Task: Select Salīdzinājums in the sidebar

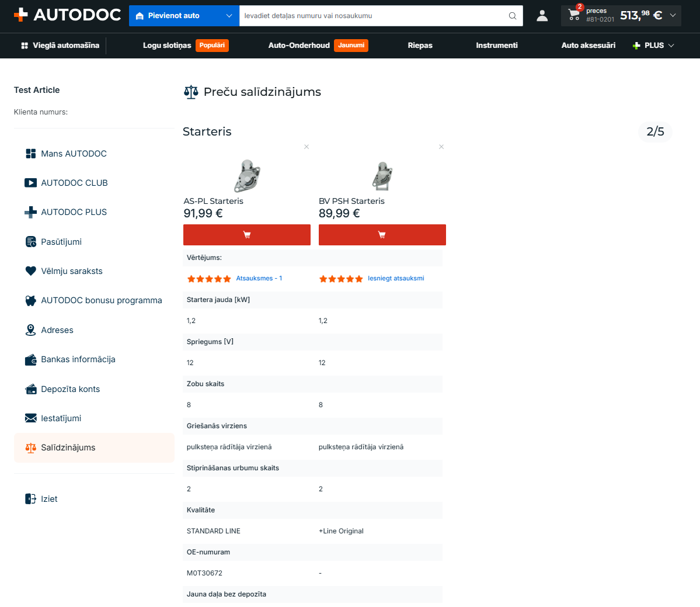Action: point(94,448)
